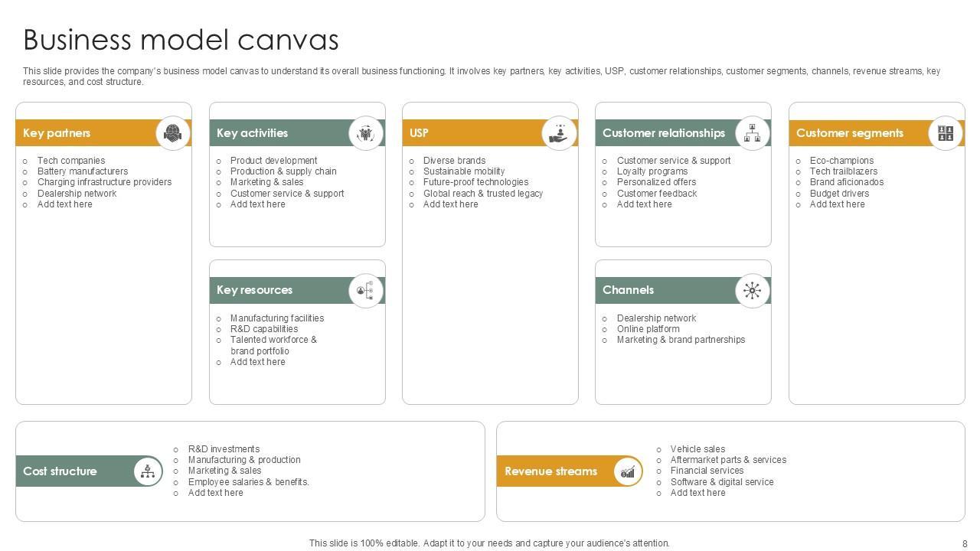Click the Customer relationships hierarchy icon
The width and height of the screenshot is (980, 551).
coord(753,133)
